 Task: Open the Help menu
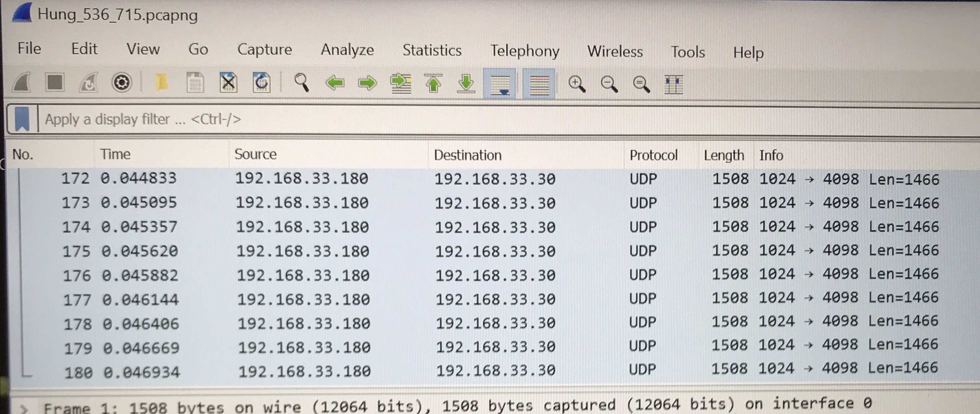(748, 53)
